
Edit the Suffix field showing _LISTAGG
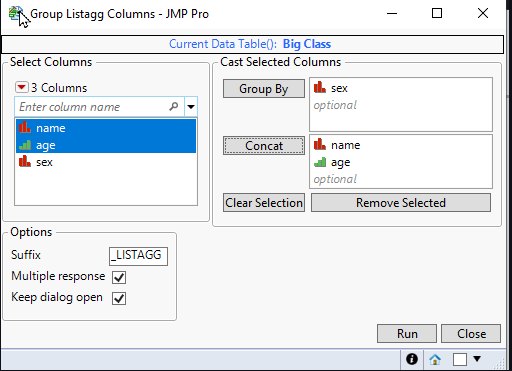point(138,256)
